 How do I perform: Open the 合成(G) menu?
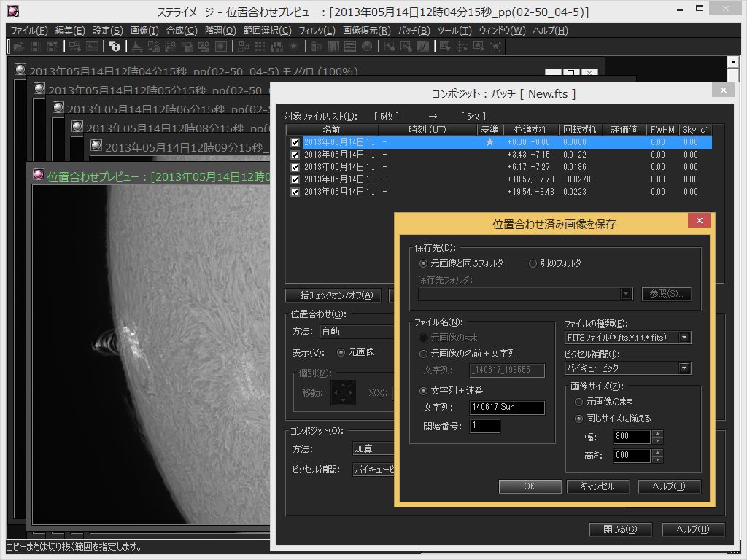click(182, 31)
